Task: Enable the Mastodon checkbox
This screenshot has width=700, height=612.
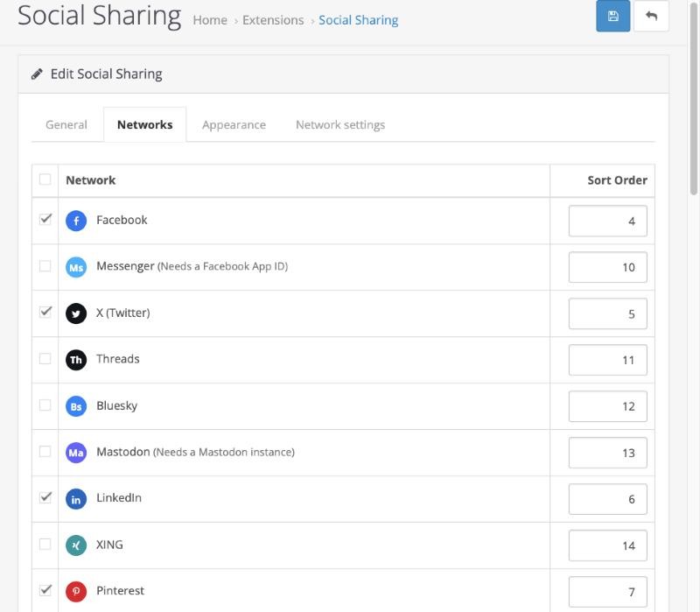Action: (x=45, y=452)
